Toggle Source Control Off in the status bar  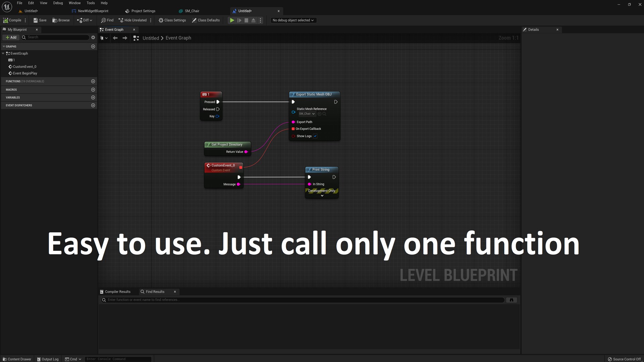(624, 359)
